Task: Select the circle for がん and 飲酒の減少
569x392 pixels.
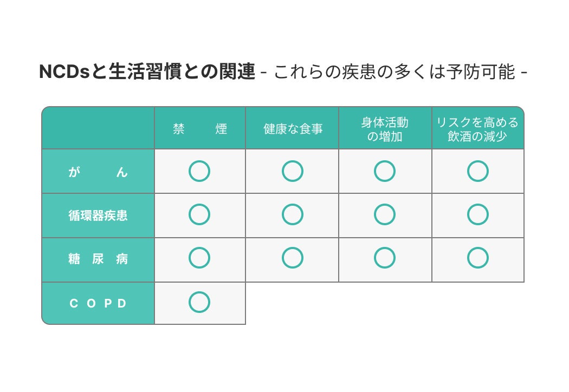Action: pos(478,172)
